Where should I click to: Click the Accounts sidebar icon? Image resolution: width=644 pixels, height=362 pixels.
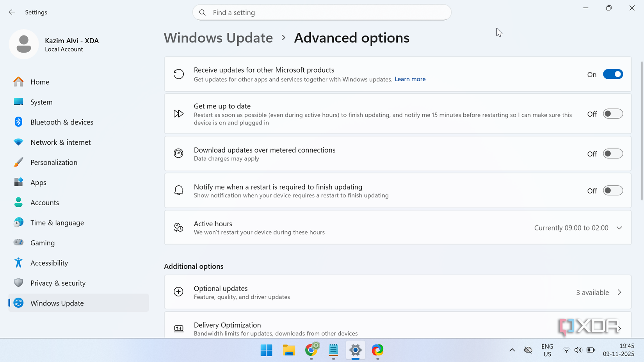click(18, 202)
